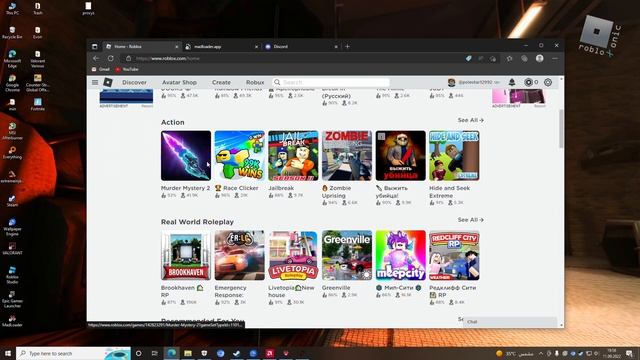640x360 pixels.
Task: Select This PC desktop icon
Action: pos(12,8)
